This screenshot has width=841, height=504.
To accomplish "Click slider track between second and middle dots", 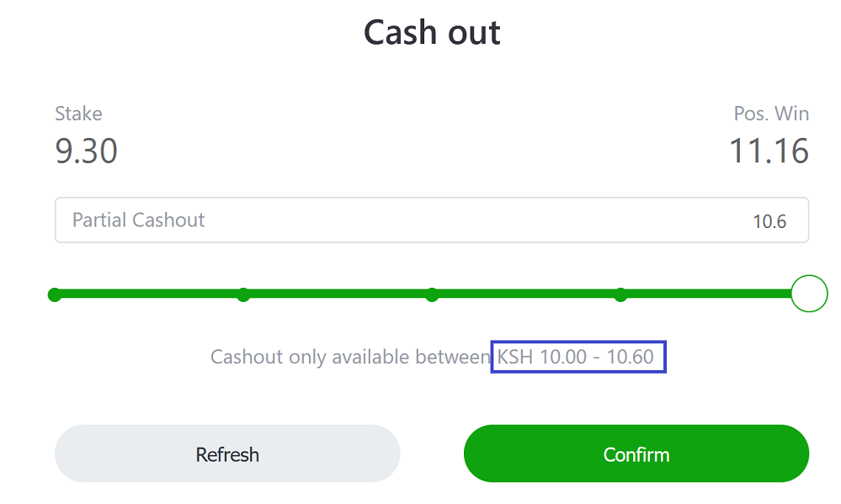I will pos(338,294).
